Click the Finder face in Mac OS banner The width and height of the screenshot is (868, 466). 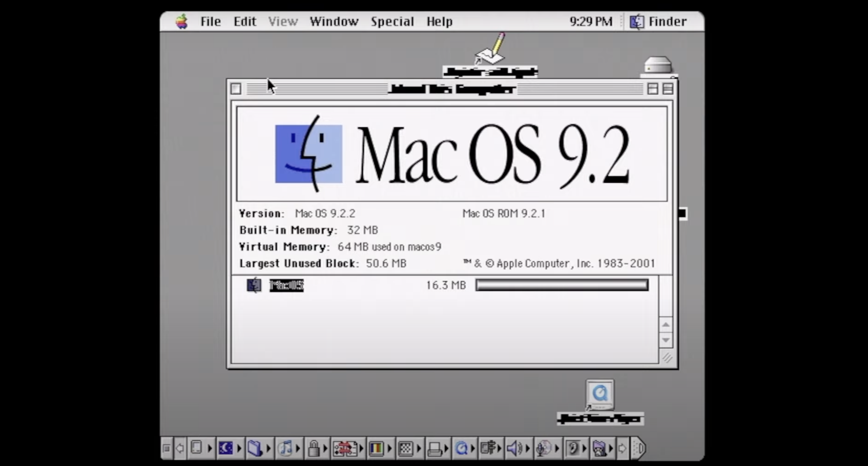(309, 154)
